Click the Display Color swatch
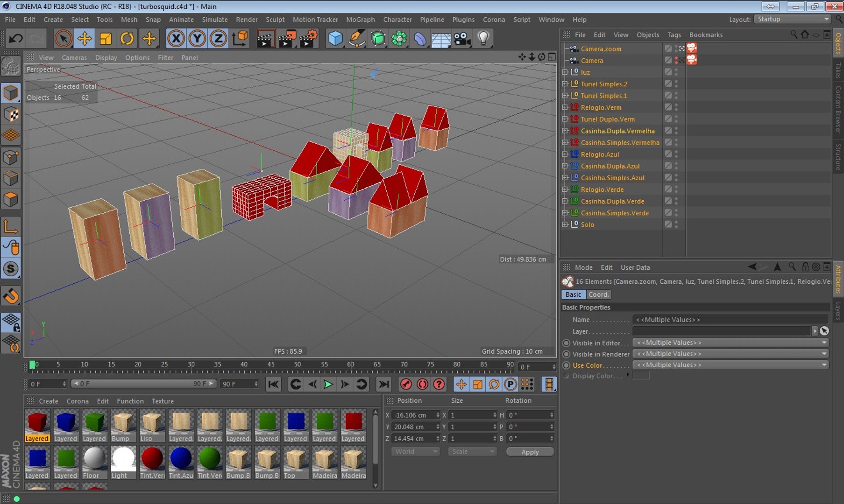This screenshot has width=844, height=504. 640,376
